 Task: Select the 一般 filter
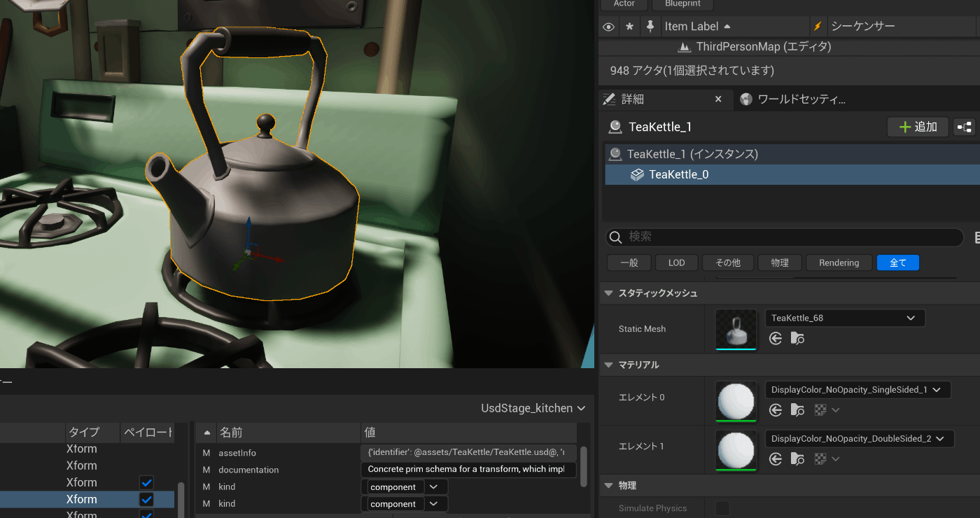(x=629, y=262)
